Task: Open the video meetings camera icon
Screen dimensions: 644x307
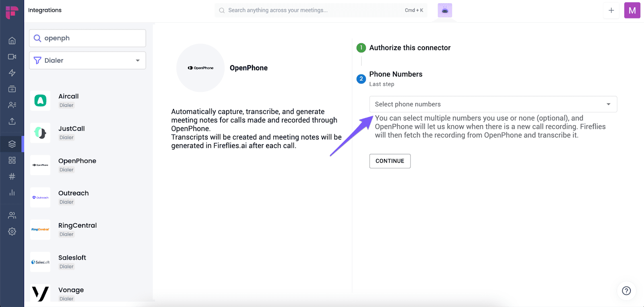Action: coord(12,57)
